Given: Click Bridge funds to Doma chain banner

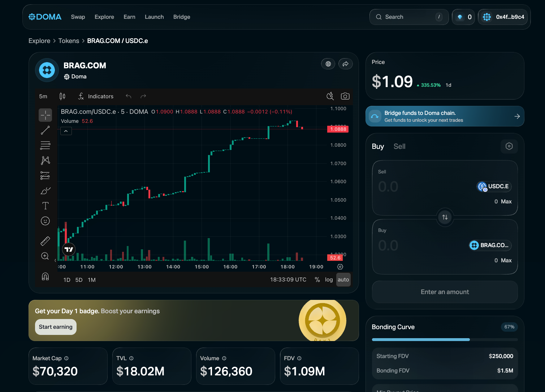Looking at the screenshot, I should [445, 116].
